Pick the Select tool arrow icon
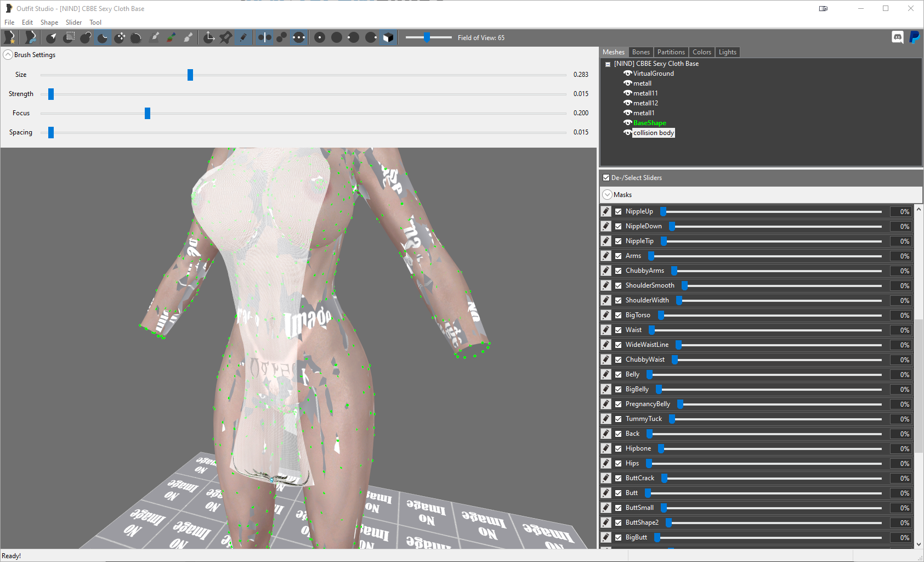Screen dimensions: 924x562 click(51, 37)
